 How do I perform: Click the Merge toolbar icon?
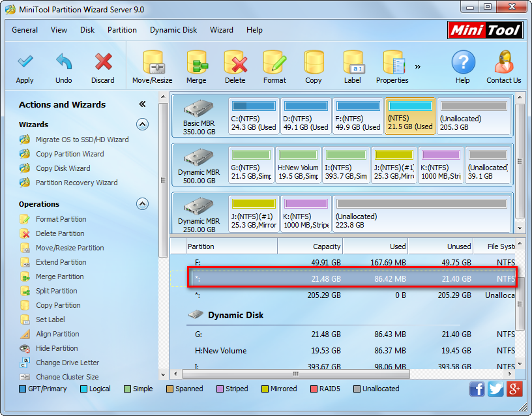tap(197, 63)
